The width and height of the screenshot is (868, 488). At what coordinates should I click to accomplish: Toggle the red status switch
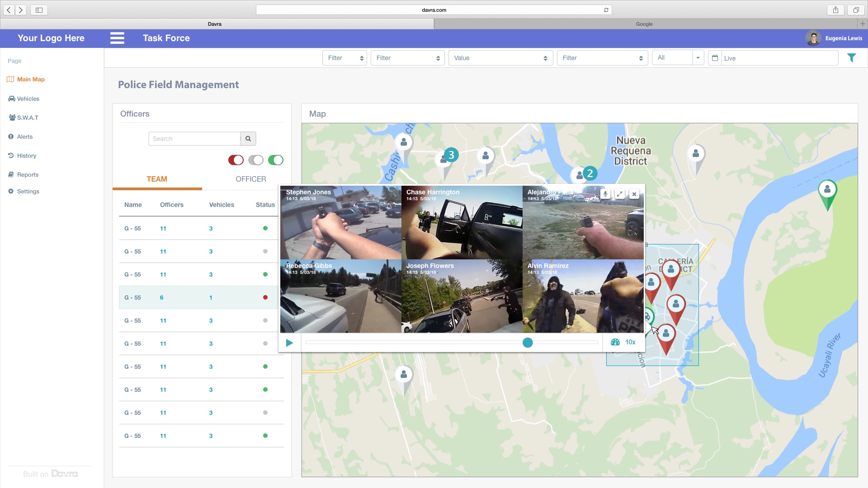click(236, 160)
